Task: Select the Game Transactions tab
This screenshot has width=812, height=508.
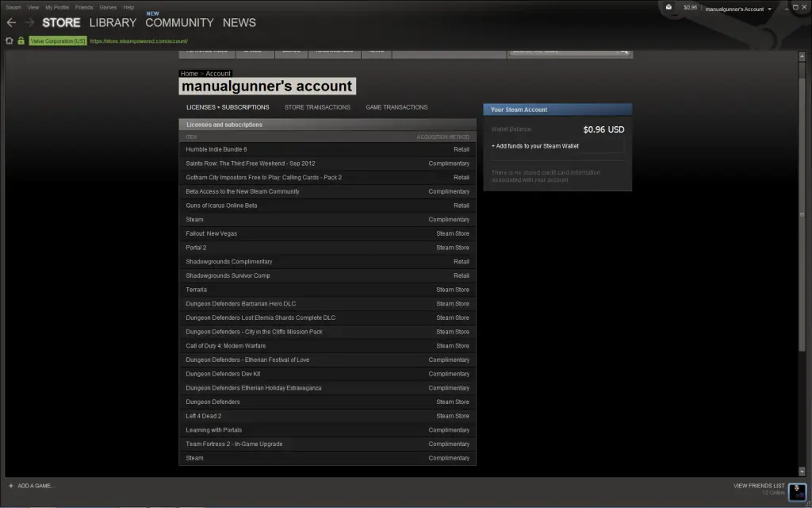Action: point(396,107)
